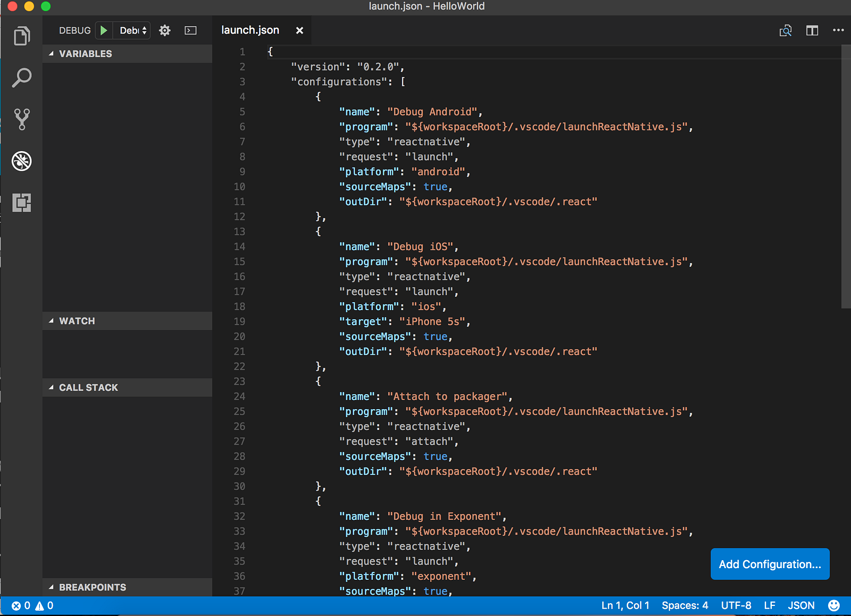Open the editor's more actions ellipsis
The image size is (851, 616).
click(x=838, y=30)
